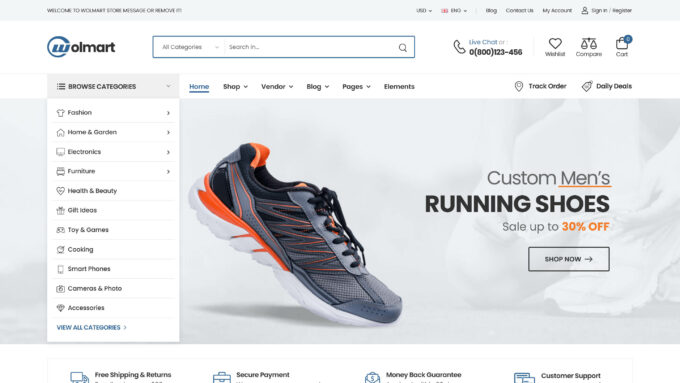Open the View All Categories link
This screenshot has width=680, height=383.
92,327
